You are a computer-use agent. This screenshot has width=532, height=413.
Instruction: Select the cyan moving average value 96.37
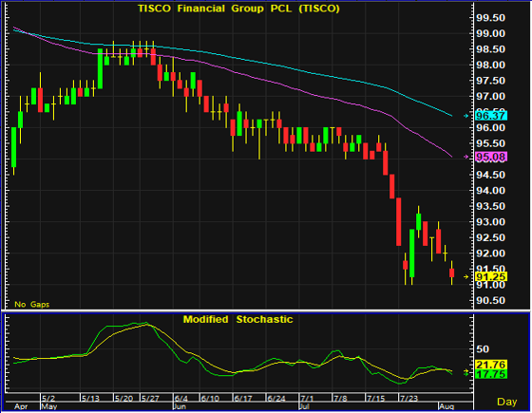[x=491, y=116]
